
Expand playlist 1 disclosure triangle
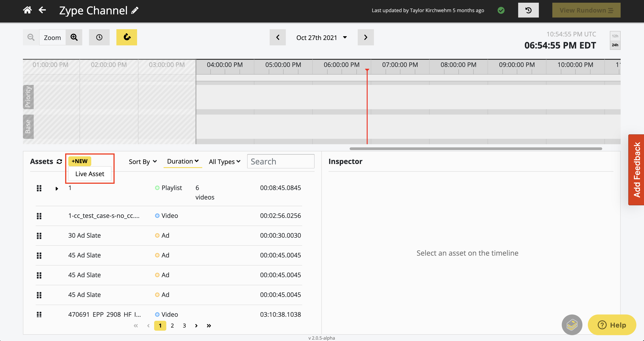[57, 189]
